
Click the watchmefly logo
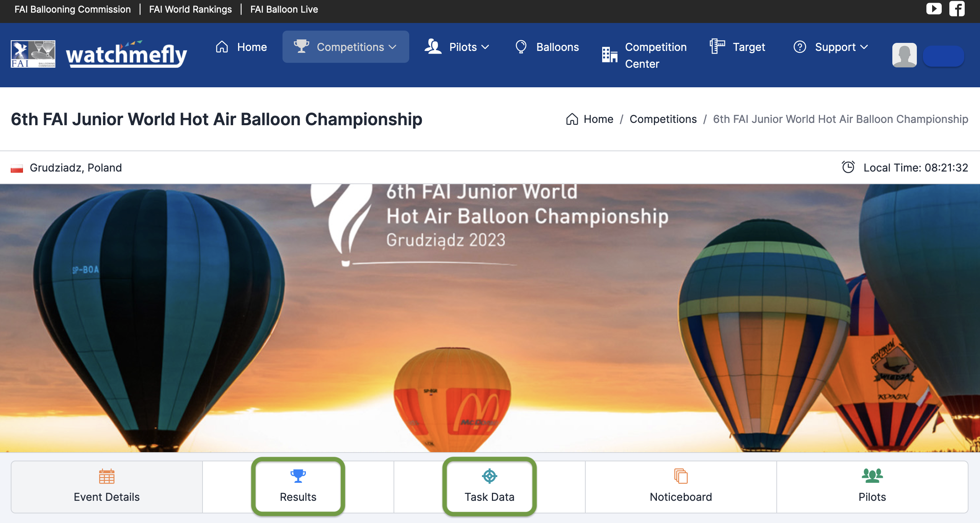click(x=126, y=54)
